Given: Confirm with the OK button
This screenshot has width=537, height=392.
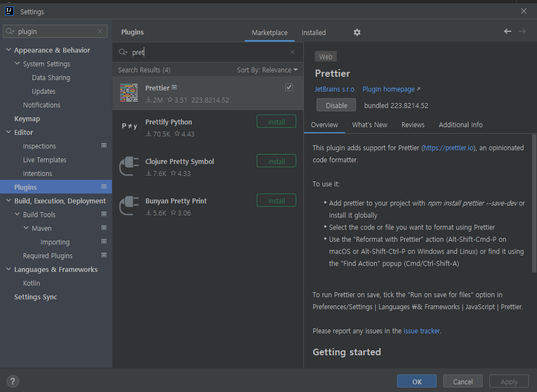Looking at the screenshot, I should [417, 382].
